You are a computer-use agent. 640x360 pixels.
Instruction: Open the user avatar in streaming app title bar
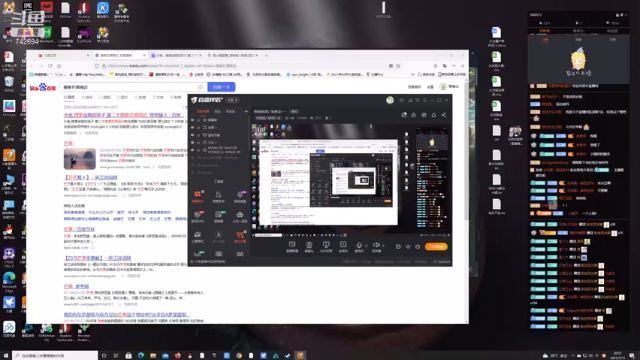(390, 100)
